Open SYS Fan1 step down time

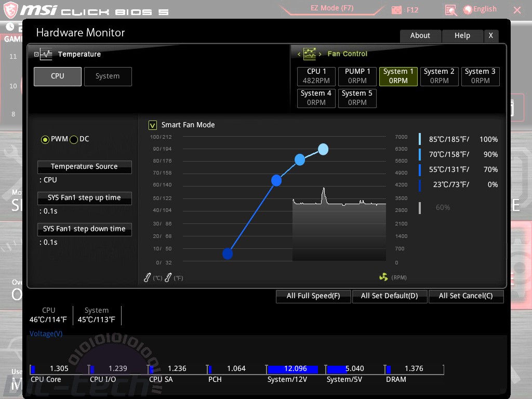pyautogui.click(x=85, y=229)
